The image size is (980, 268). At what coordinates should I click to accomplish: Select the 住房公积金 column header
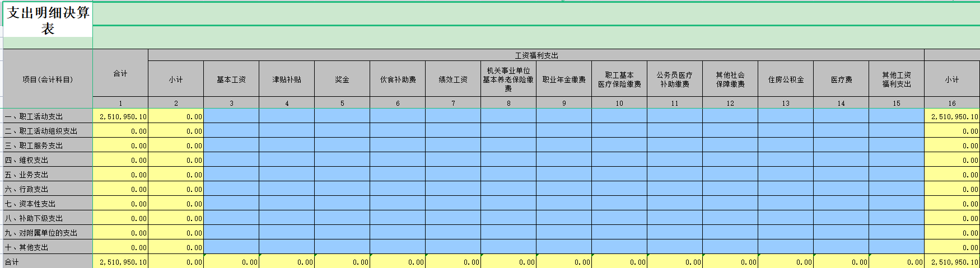coord(786,79)
